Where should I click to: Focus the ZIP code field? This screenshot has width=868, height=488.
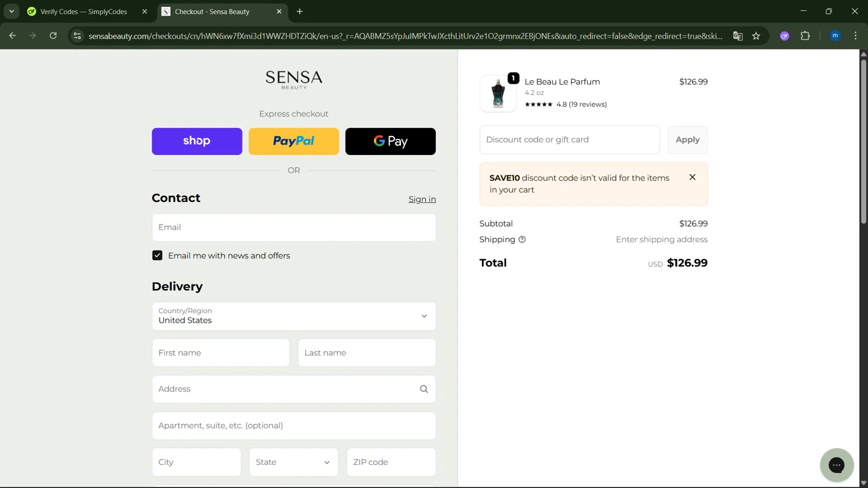pyautogui.click(x=391, y=462)
